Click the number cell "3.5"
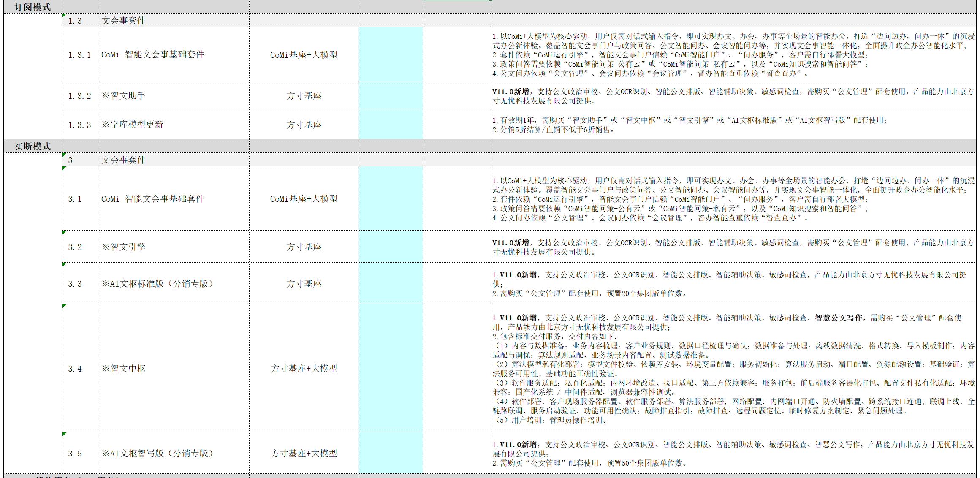The height and width of the screenshot is (478, 980). coord(81,454)
